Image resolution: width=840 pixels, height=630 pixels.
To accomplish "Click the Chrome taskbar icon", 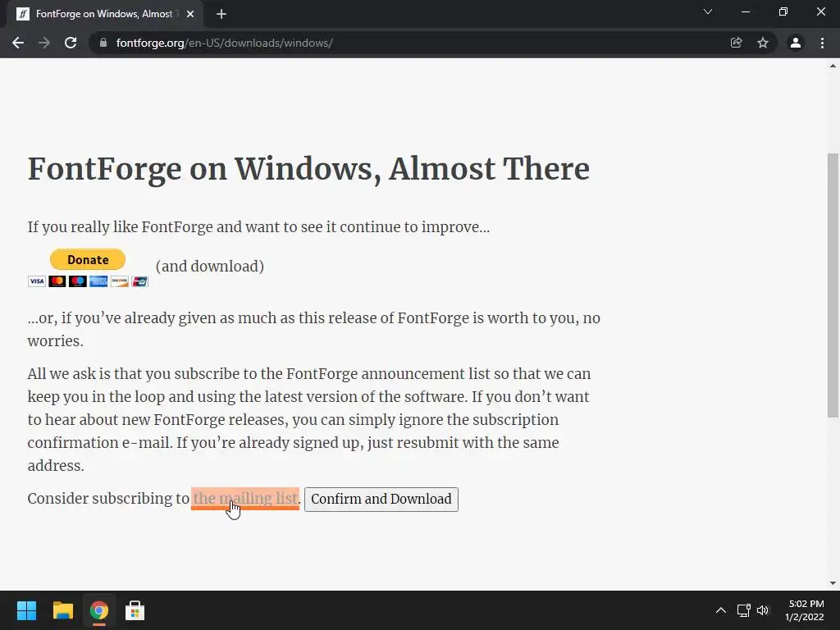I will point(98,610).
